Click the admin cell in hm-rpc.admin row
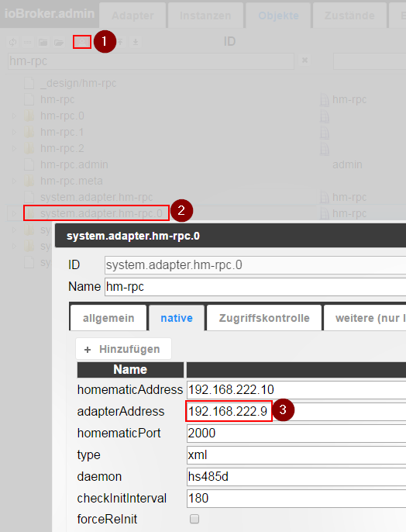 point(347,164)
